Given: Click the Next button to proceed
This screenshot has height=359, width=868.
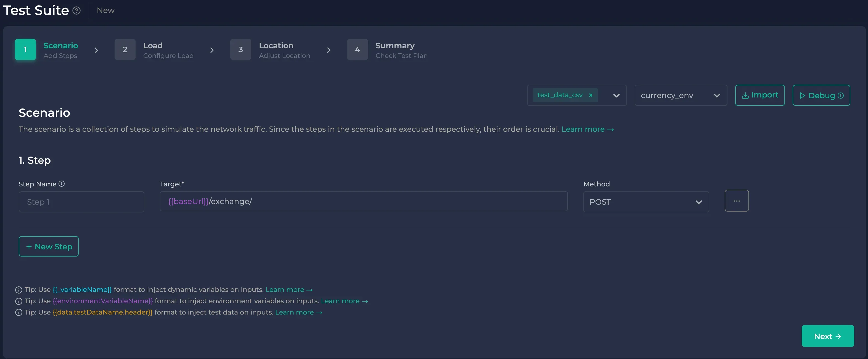Looking at the screenshot, I should coord(828,336).
